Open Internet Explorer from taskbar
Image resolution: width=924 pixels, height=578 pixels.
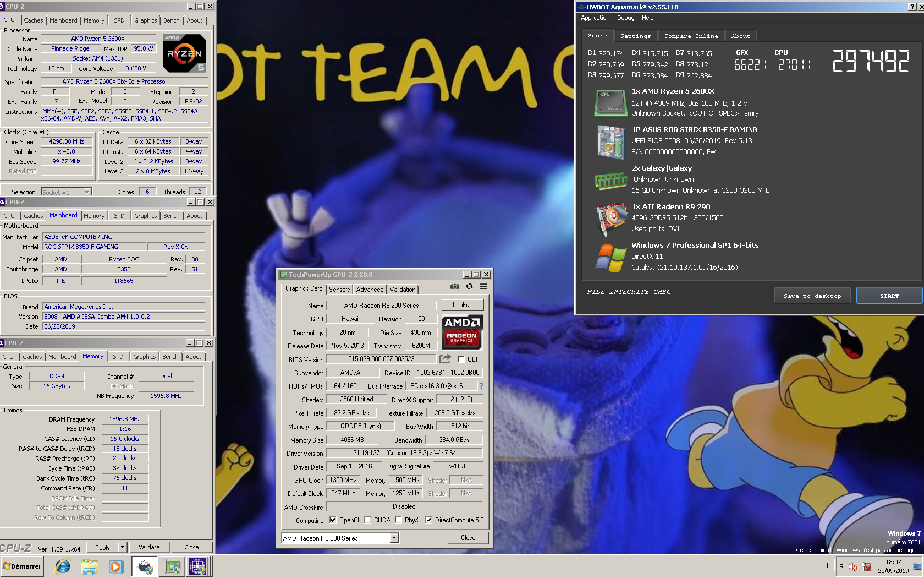click(63, 566)
